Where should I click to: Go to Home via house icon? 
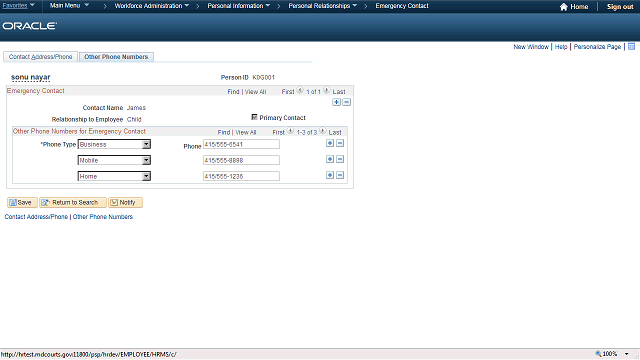[564, 7]
